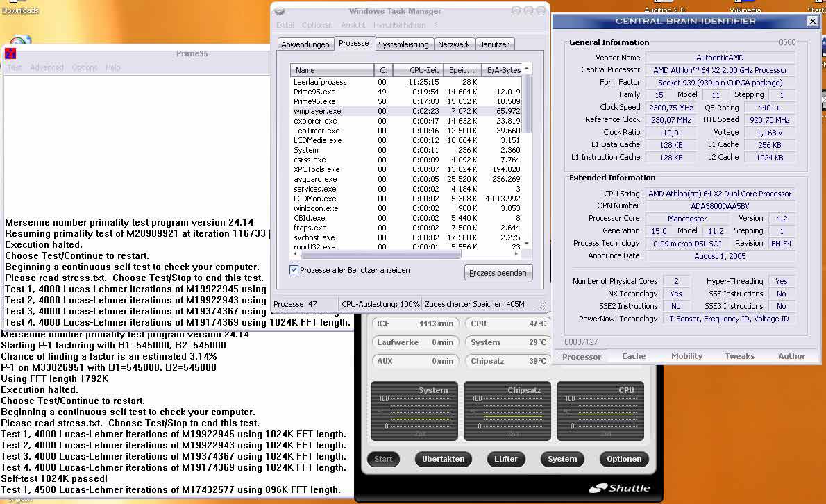The image size is (826, 504).
Task: Switch to the Anwendungen tab
Action: (305, 44)
